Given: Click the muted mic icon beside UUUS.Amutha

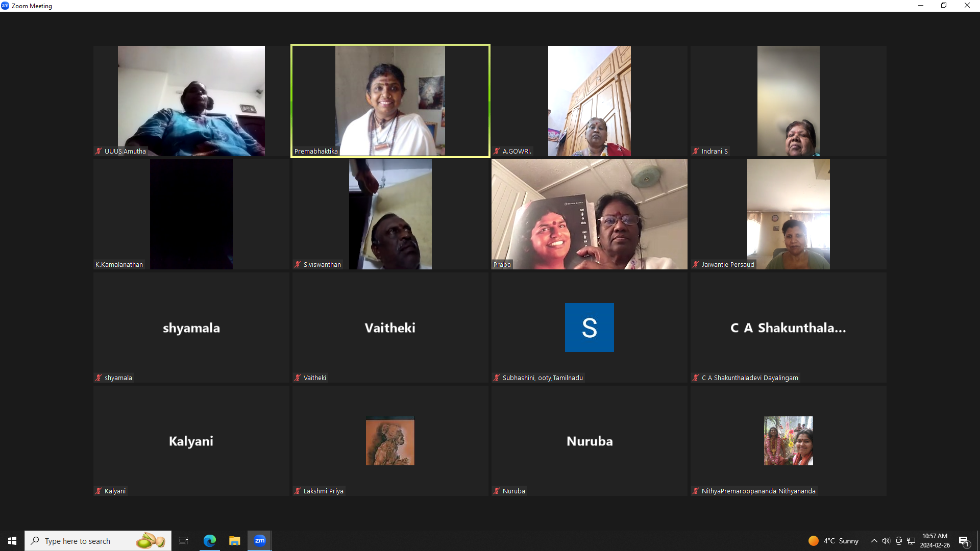Looking at the screenshot, I should pyautogui.click(x=99, y=151).
